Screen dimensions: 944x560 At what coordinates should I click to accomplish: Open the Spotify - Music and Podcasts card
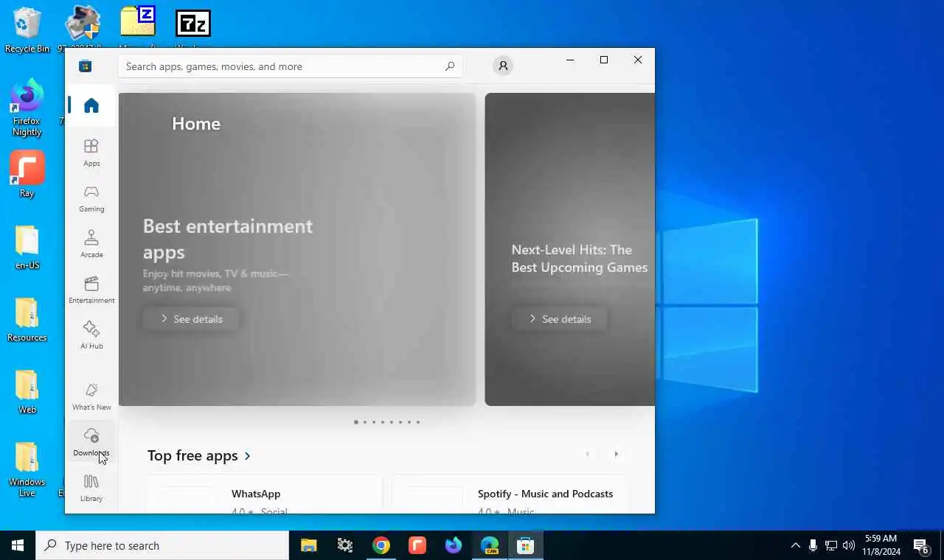(x=510, y=494)
